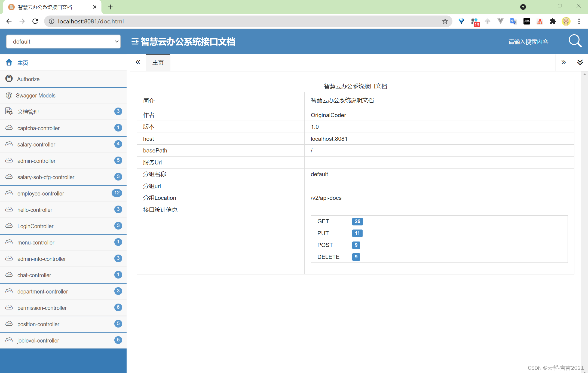This screenshot has width=588, height=373.
Task: Click the permission-controller cloud icon
Action: pos(10,308)
